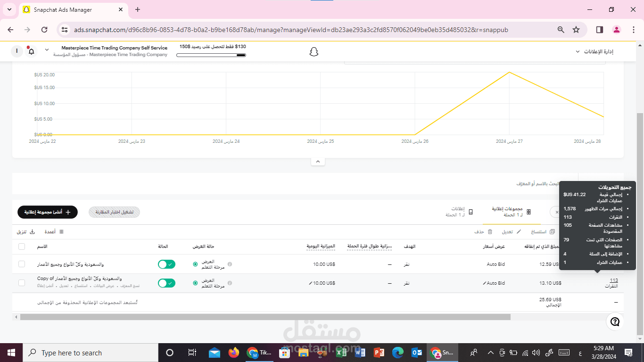
Task: Close the Snapchat Ads Manager tab
Action: click(121, 9)
